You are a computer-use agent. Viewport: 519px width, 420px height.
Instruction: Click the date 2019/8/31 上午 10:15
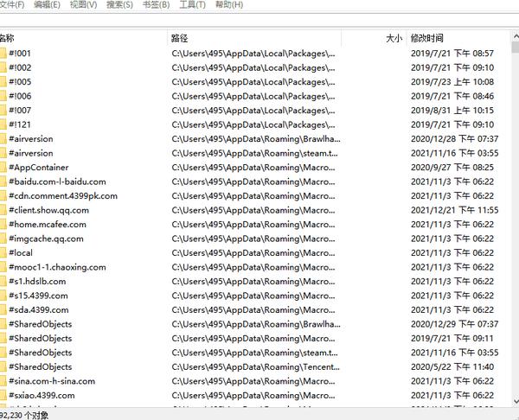click(x=452, y=110)
